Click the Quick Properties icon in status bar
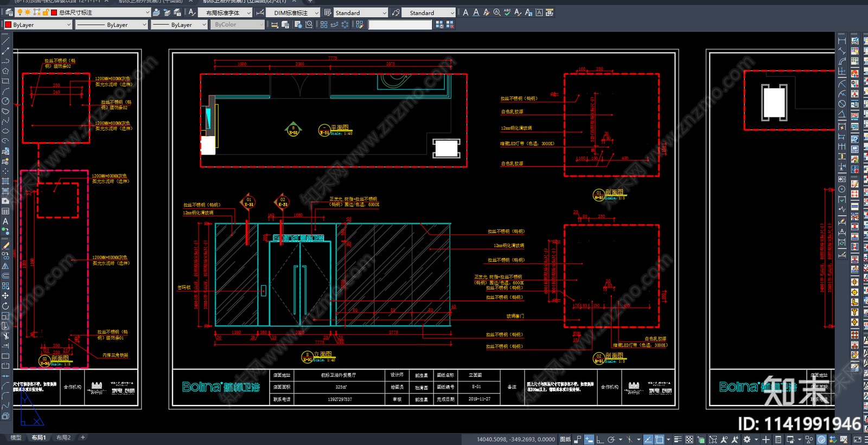The width and height of the screenshot is (868, 445). pyautogui.click(x=778, y=440)
